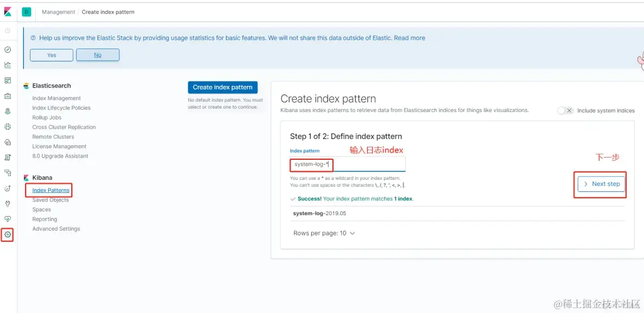Click the Elasticsearch section heading
This screenshot has width=644, height=313.
(x=52, y=86)
